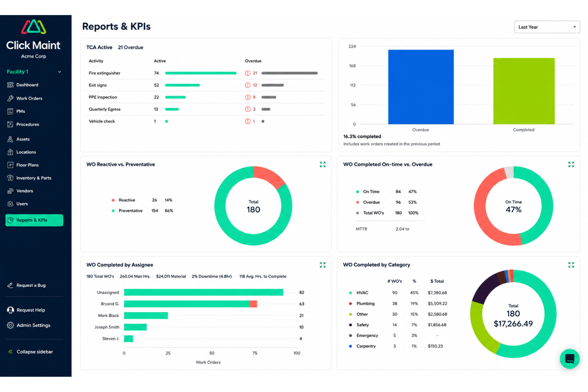
Task: Click the Assets sidebar icon
Action: (x=10, y=139)
